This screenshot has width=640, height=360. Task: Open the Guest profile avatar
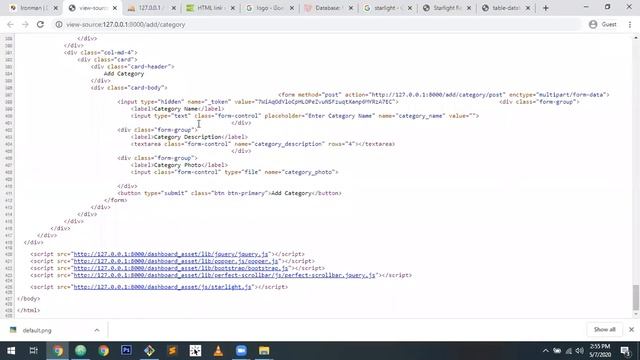pyautogui.click(x=593, y=24)
